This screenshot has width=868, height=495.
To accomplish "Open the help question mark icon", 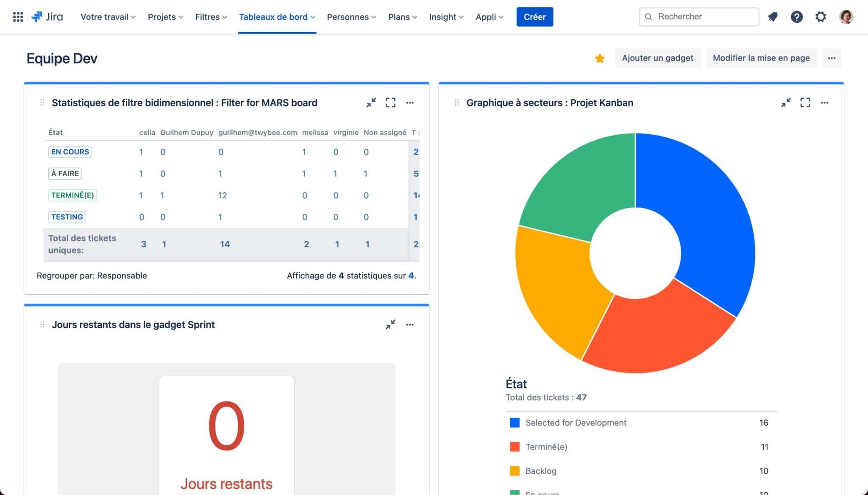I will click(797, 17).
